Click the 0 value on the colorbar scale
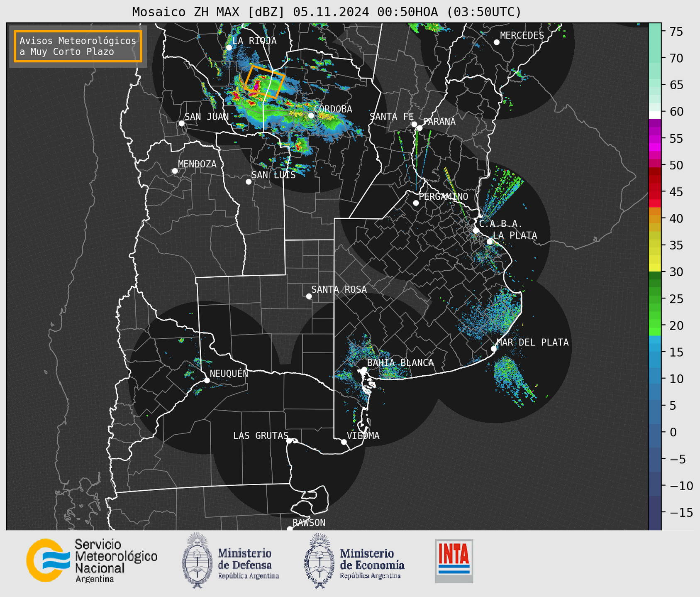This screenshot has height=597, width=700. 673,433
